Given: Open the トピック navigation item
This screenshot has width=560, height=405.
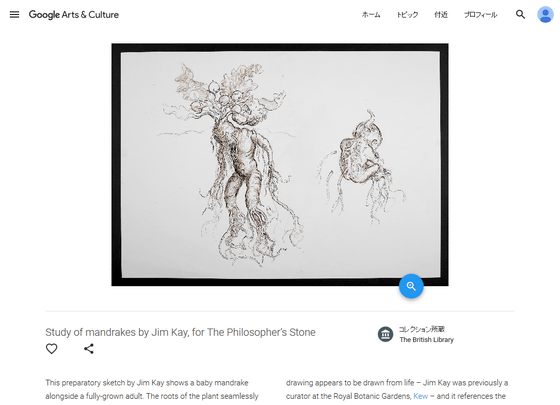Looking at the screenshot, I should [408, 15].
